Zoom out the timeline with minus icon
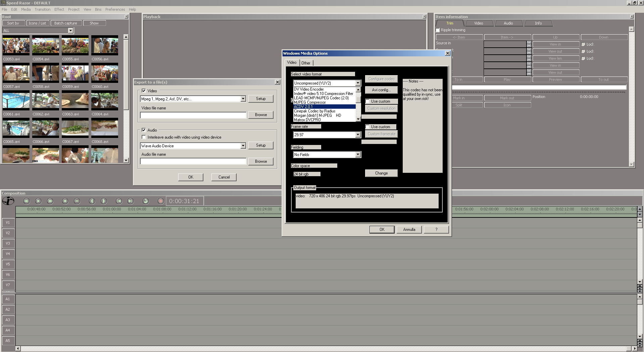This screenshot has width=644, height=352. [77, 201]
